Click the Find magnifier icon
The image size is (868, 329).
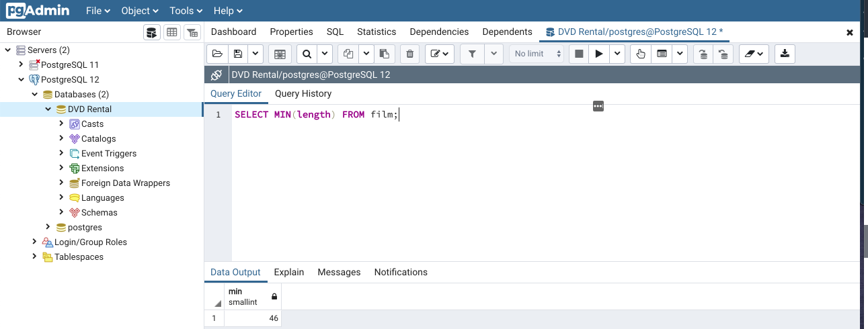click(307, 54)
